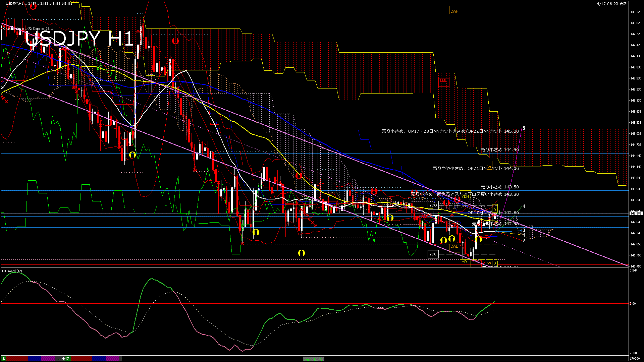Click the 170000 value at bottom right
Viewport: 644px width, 362px height.
[x=635, y=359]
